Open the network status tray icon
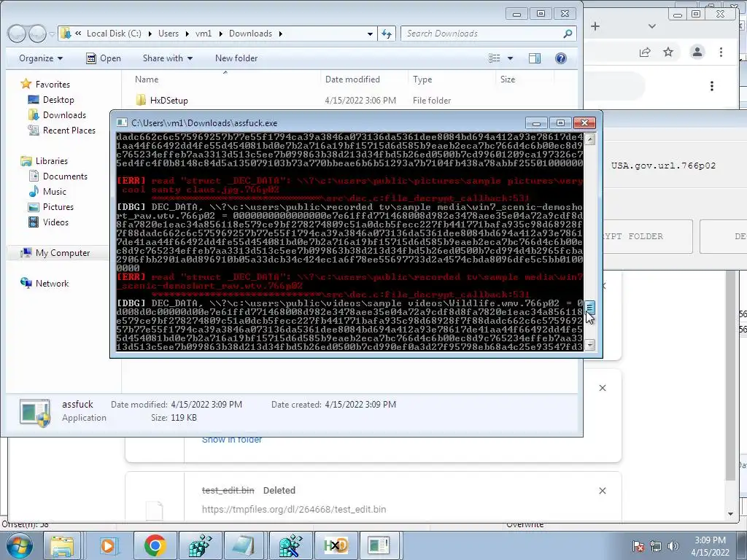Image resolution: width=747 pixels, height=560 pixels. (656, 546)
